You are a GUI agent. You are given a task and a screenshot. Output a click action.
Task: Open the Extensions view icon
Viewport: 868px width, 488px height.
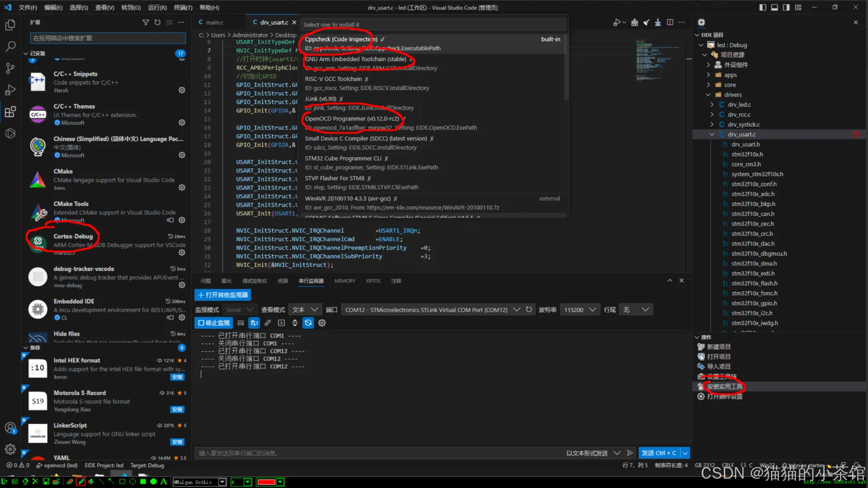point(10,112)
